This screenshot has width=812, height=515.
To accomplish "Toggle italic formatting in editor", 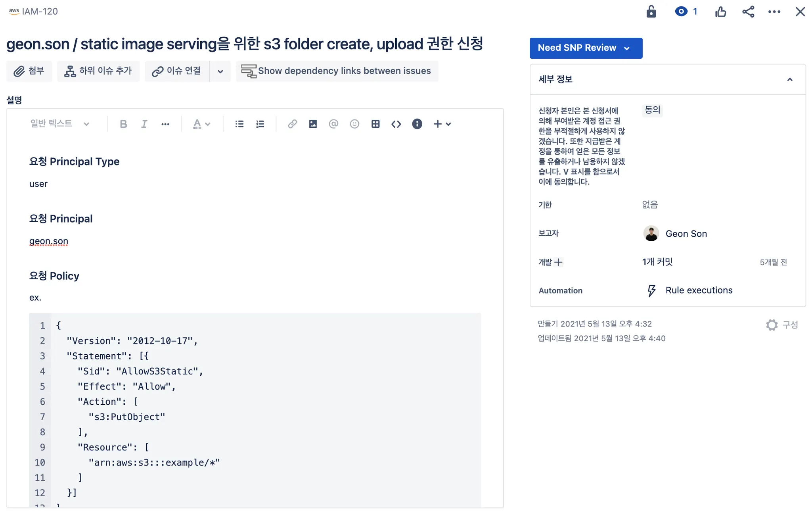I will (144, 124).
